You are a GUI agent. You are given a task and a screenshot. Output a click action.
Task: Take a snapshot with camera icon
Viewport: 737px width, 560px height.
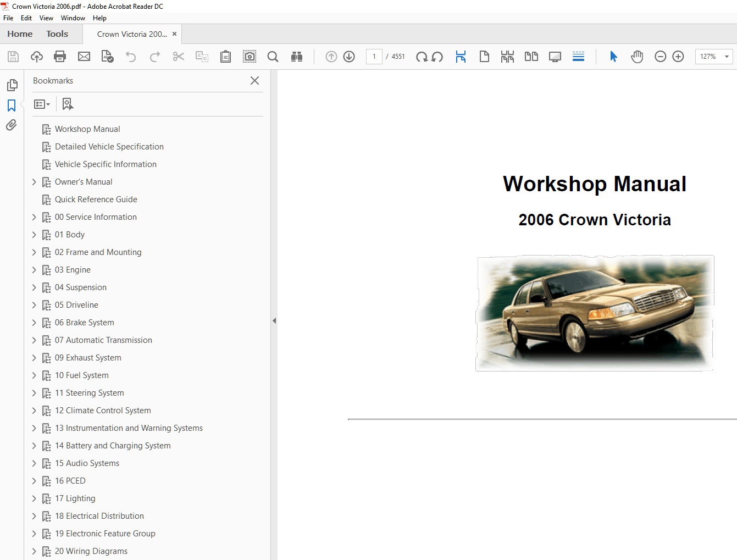pos(250,57)
